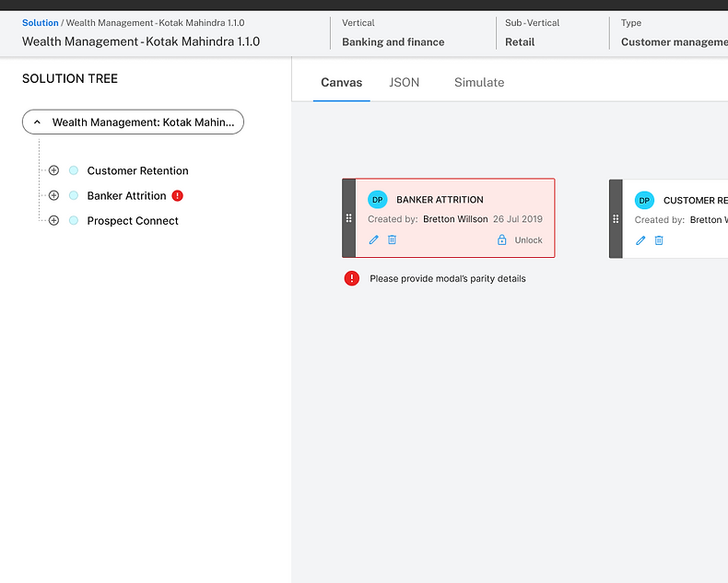Click the red error icon beside Banker Attrition tree item
This screenshot has width=728, height=583.
tap(178, 195)
